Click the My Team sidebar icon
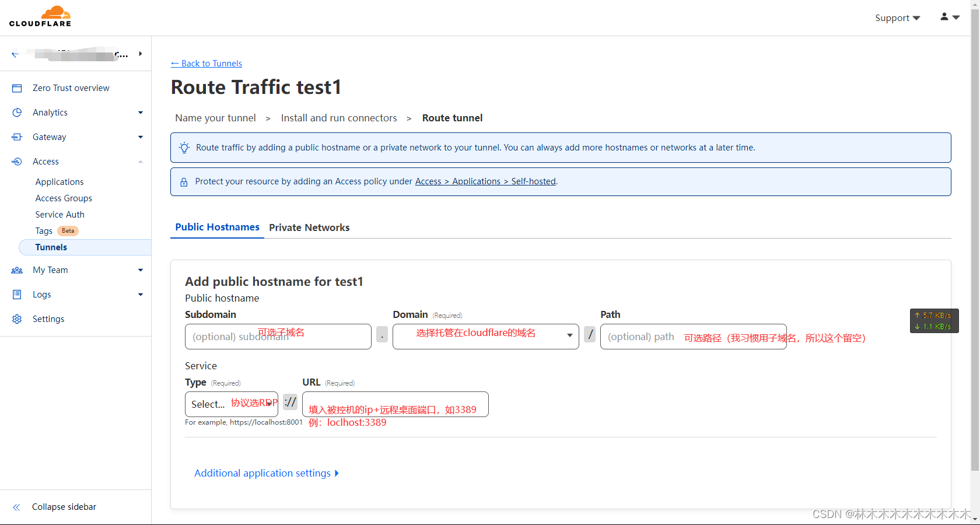The image size is (980, 525). click(17, 269)
